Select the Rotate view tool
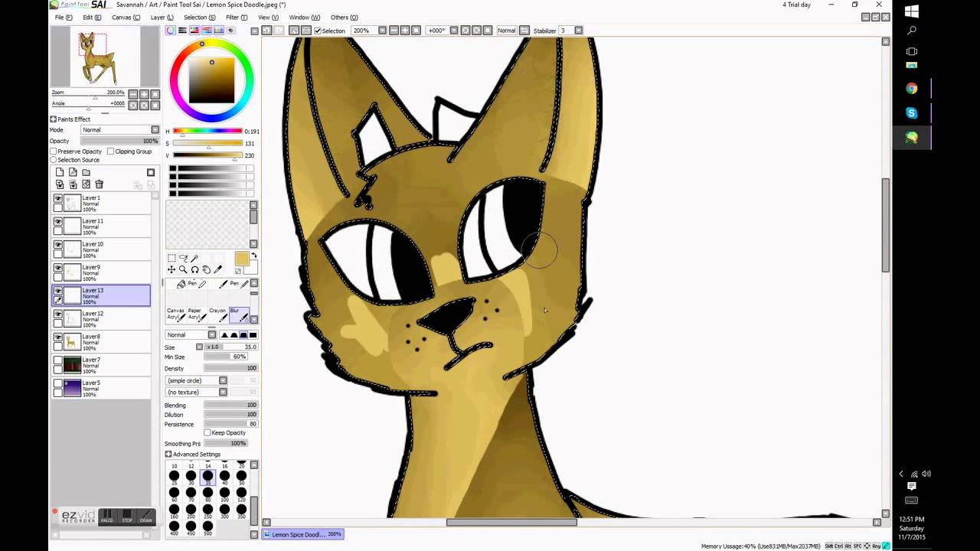 (x=194, y=269)
